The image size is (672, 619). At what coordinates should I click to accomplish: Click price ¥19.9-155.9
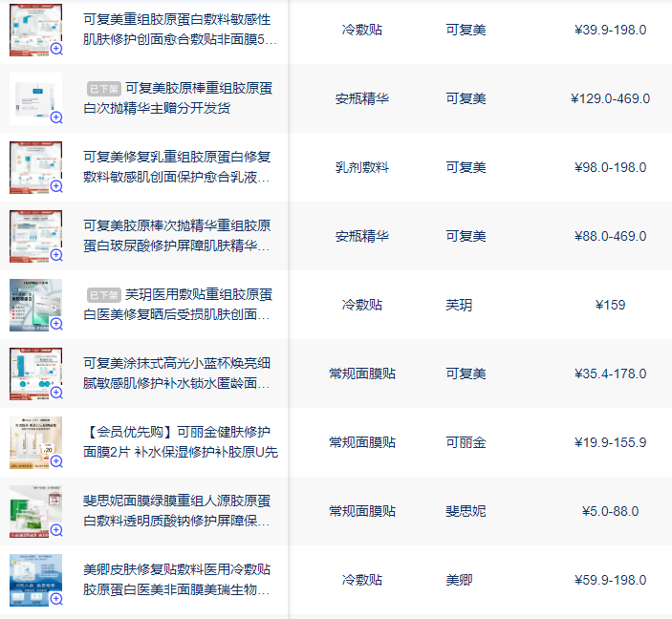coord(610,442)
